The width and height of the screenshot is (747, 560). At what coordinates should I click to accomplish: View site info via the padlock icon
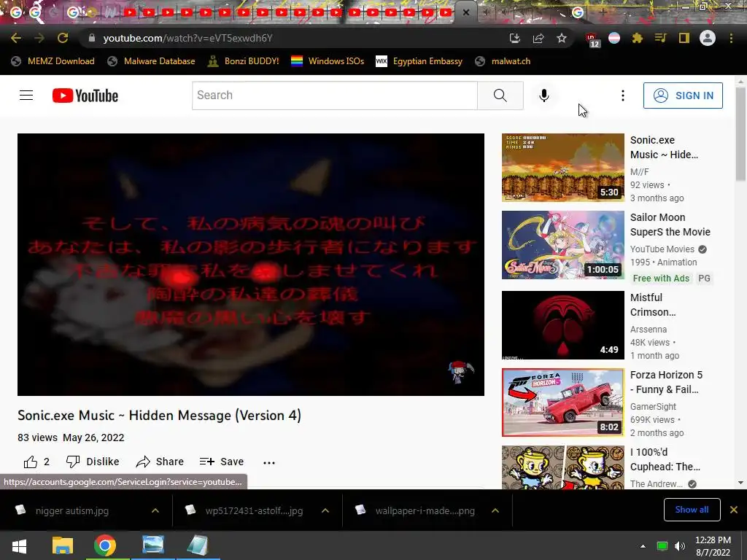click(x=92, y=38)
